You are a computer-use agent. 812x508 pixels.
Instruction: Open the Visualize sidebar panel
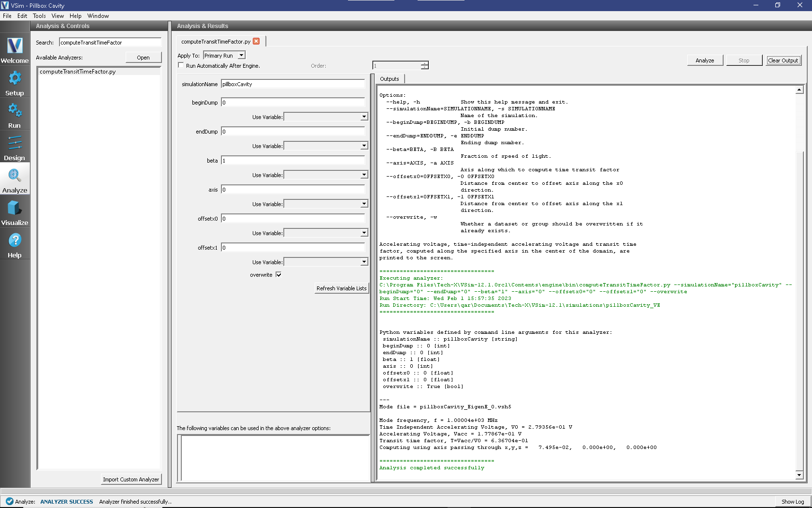[14, 212]
